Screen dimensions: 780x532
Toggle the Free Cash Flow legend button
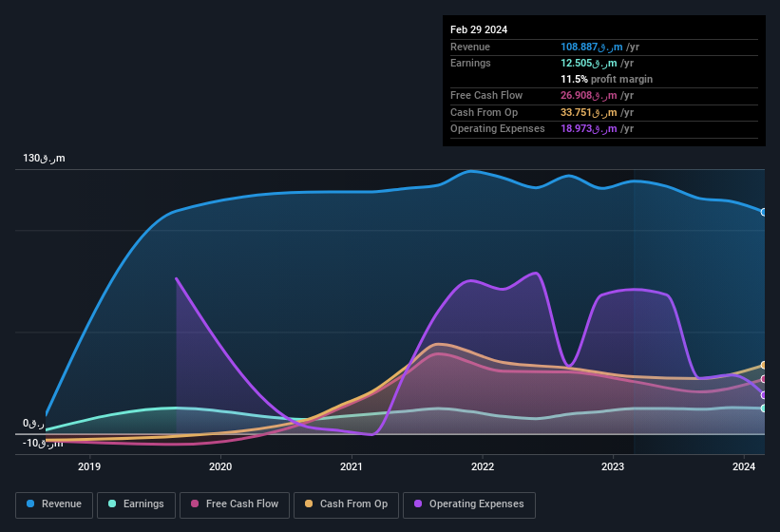click(x=235, y=504)
